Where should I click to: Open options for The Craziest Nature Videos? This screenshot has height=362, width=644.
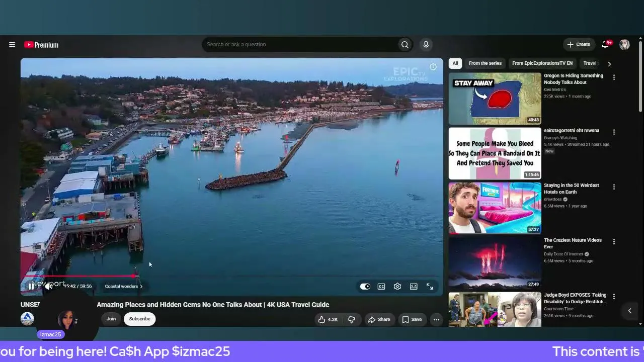(614, 242)
